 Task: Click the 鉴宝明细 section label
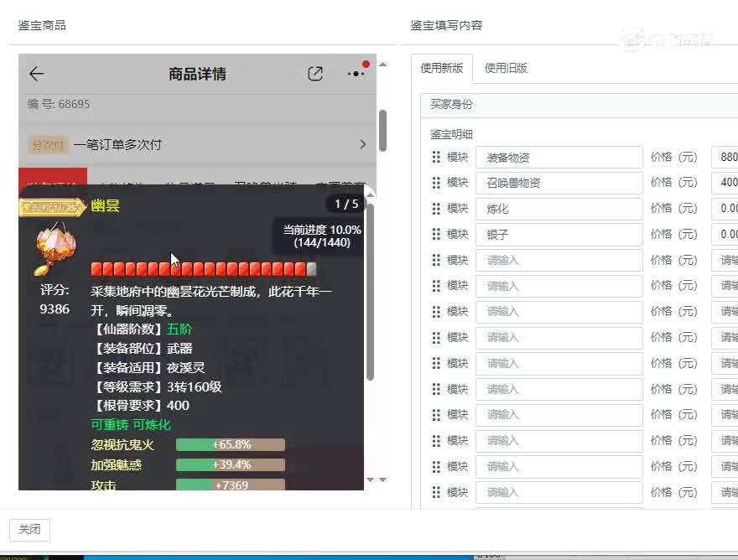[451, 135]
